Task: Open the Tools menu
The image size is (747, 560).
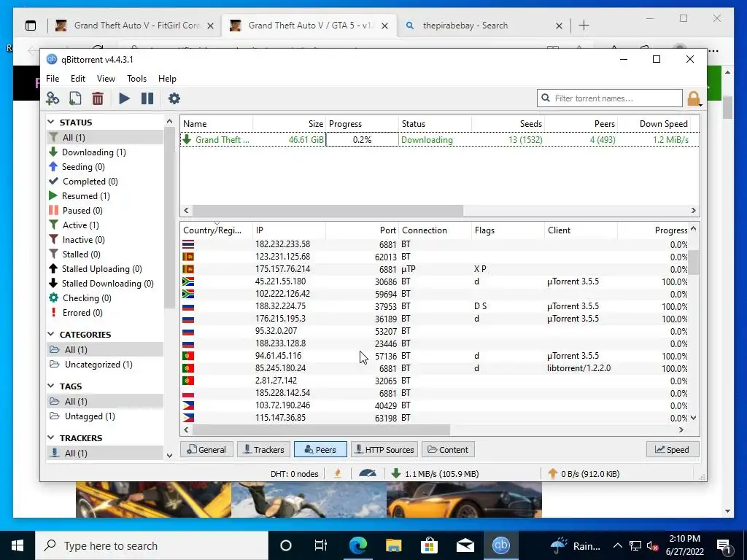Action: (x=136, y=79)
